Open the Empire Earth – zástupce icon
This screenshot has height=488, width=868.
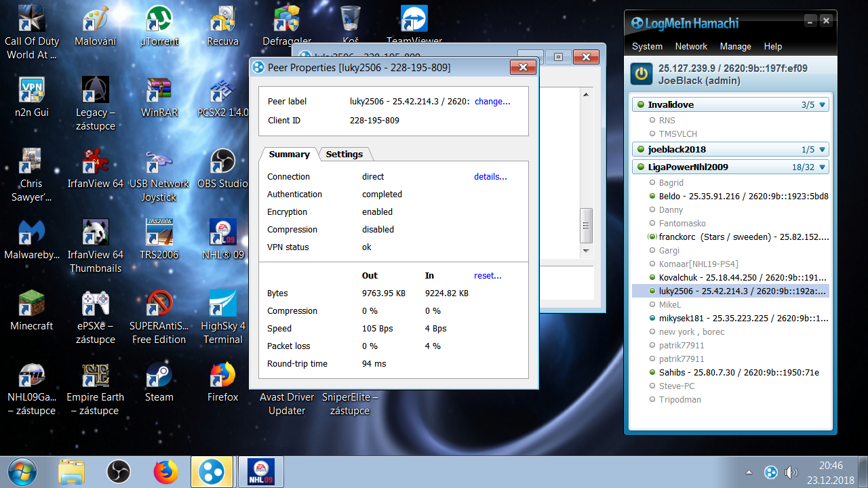(x=96, y=388)
